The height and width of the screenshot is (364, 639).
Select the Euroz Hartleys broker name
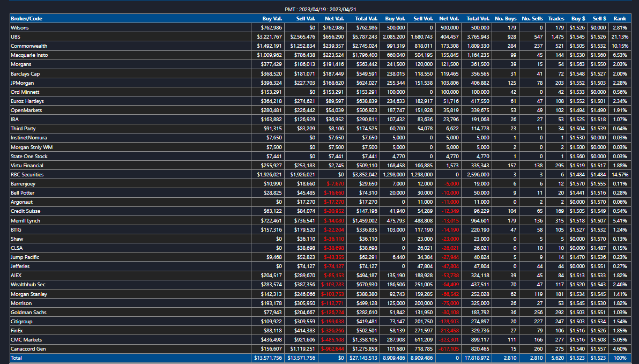pos(27,101)
